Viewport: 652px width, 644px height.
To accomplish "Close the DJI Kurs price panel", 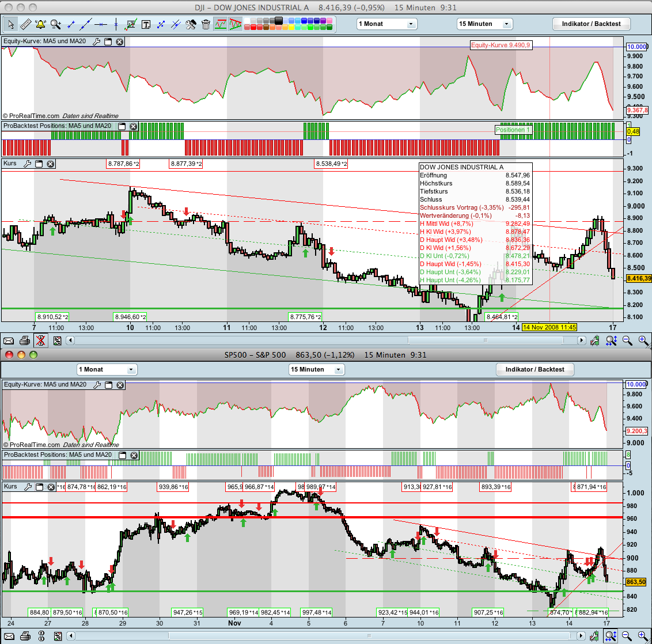I will coord(51,164).
